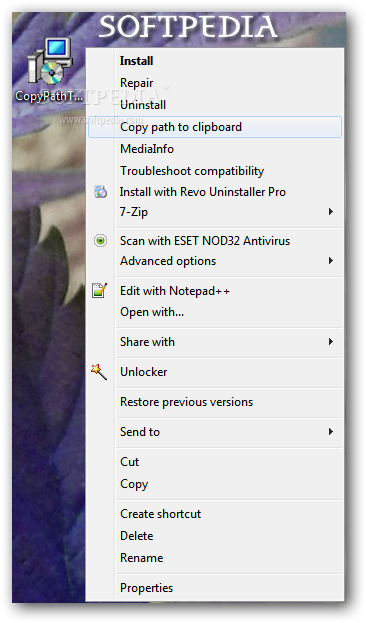Expand the Send to submenu arrow
The image size is (366, 623).
331,431
